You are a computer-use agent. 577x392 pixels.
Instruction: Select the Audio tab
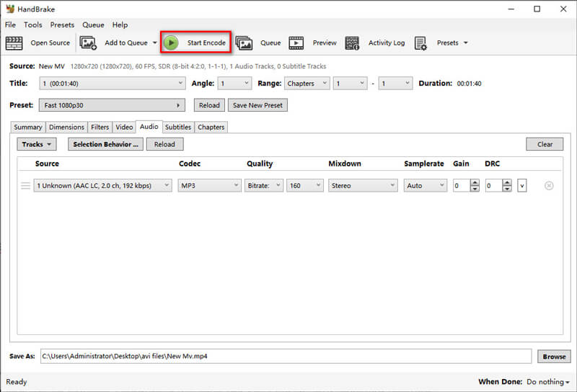coord(149,127)
